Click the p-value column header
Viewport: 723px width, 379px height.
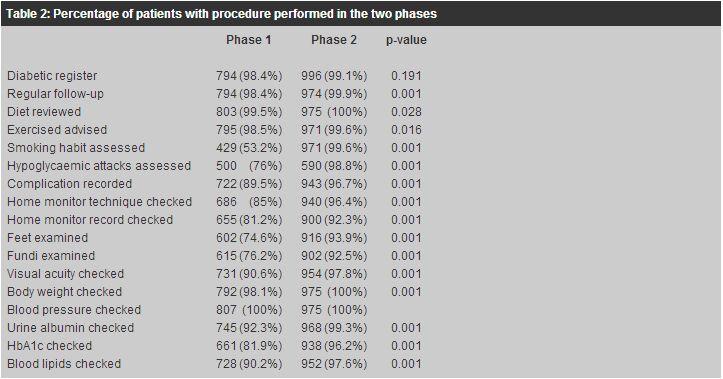pyautogui.click(x=406, y=40)
